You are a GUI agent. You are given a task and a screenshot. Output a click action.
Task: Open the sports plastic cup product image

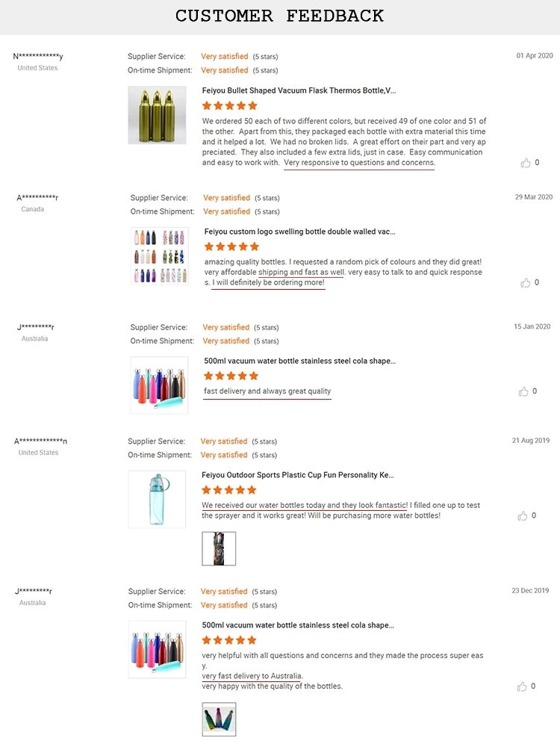click(157, 499)
